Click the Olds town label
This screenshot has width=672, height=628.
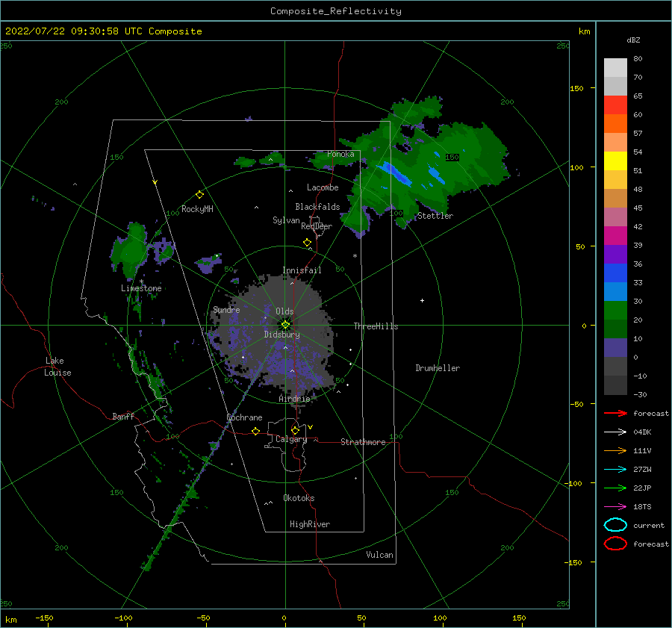click(284, 311)
